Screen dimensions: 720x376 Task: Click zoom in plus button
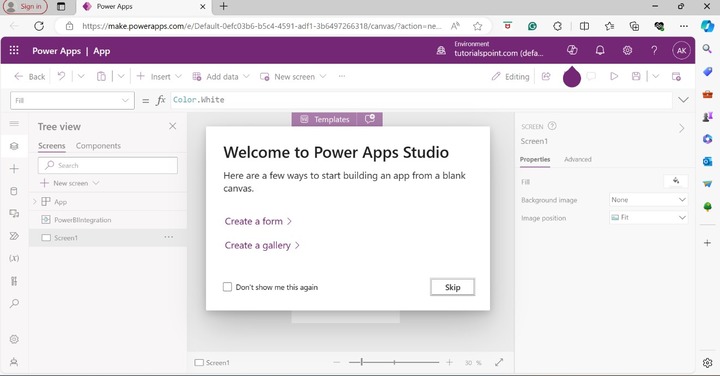tap(449, 362)
